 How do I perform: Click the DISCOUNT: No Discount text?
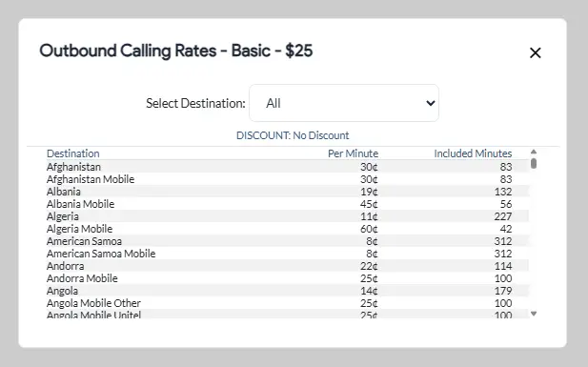(293, 135)
